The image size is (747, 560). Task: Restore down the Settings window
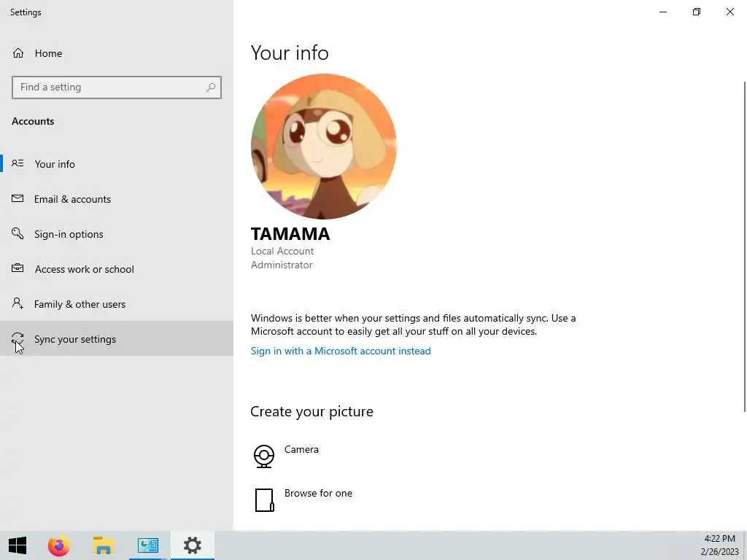coord(697,12)
